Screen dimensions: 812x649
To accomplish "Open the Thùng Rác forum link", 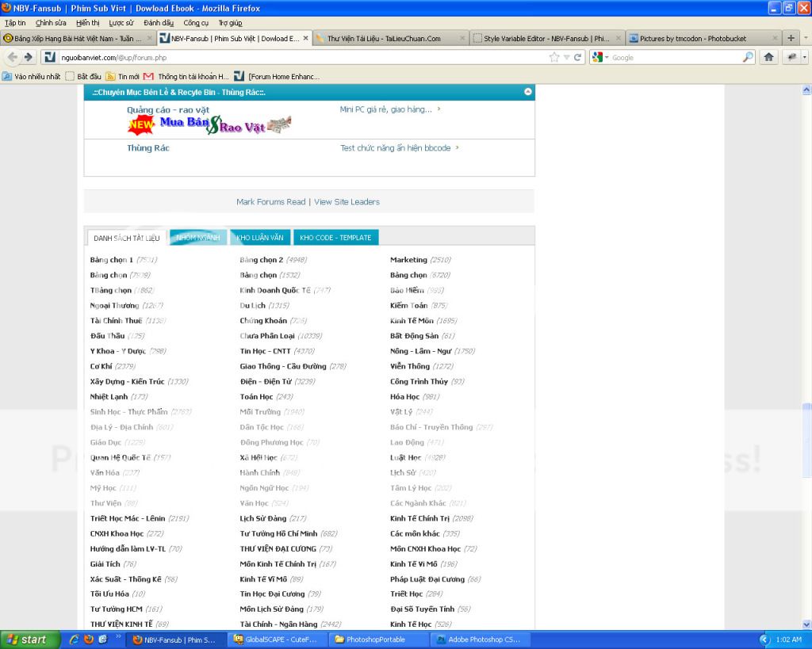I will tap(148, 148).
